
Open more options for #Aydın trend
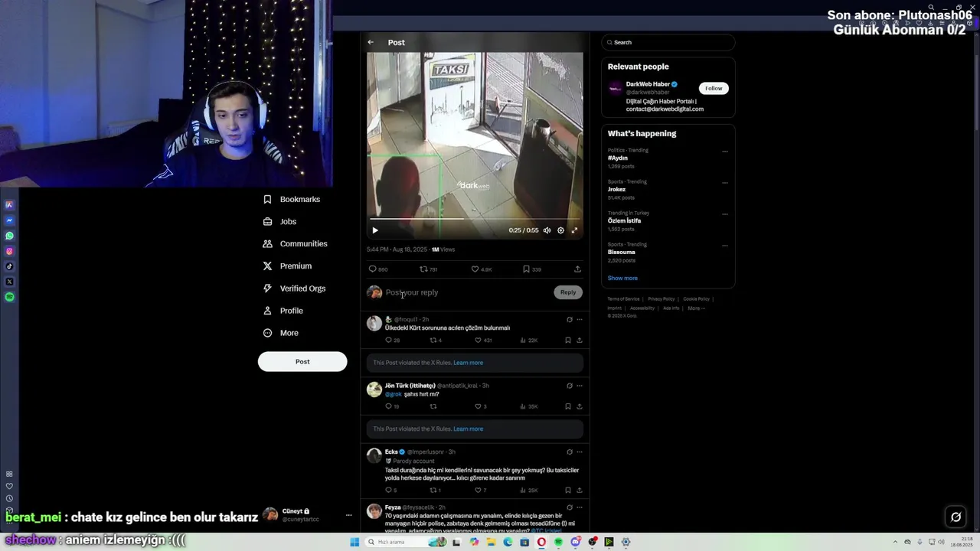725,152
